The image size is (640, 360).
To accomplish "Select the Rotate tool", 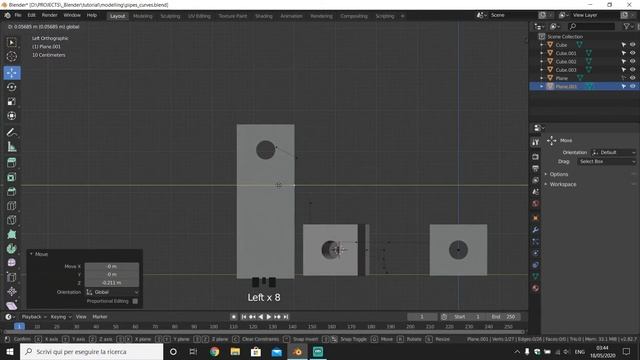I will (12, 87).
